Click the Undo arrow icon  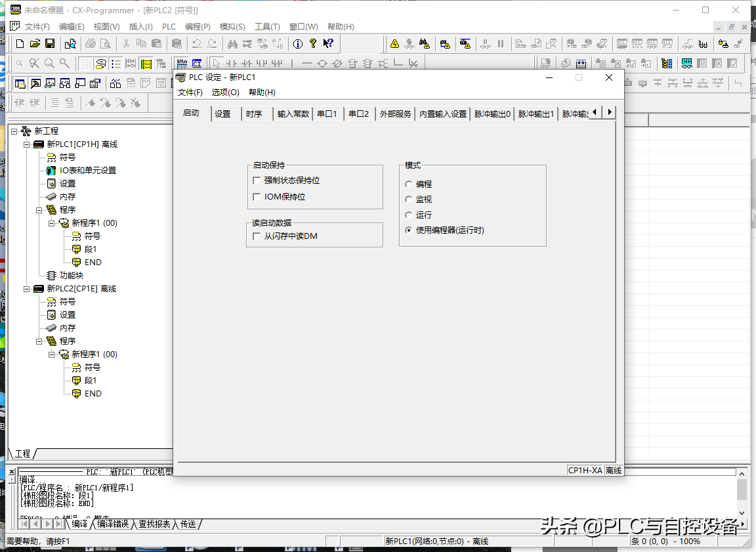click(196, 44)
